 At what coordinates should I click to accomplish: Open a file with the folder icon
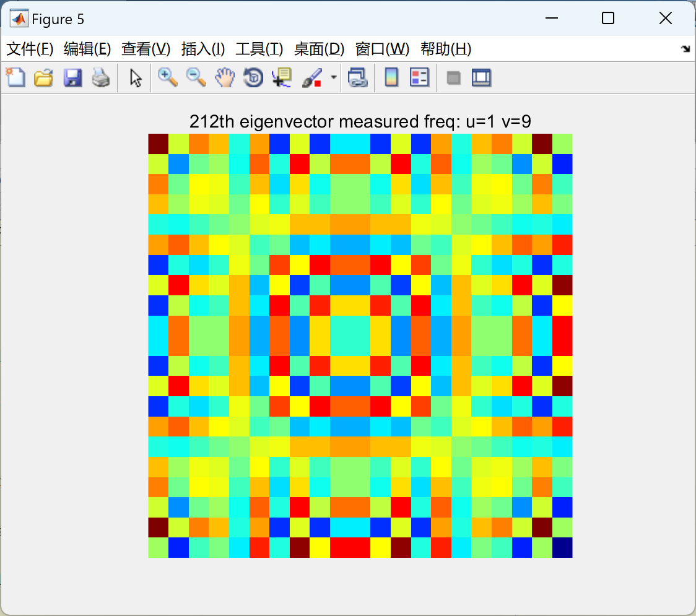coord(43,77)
